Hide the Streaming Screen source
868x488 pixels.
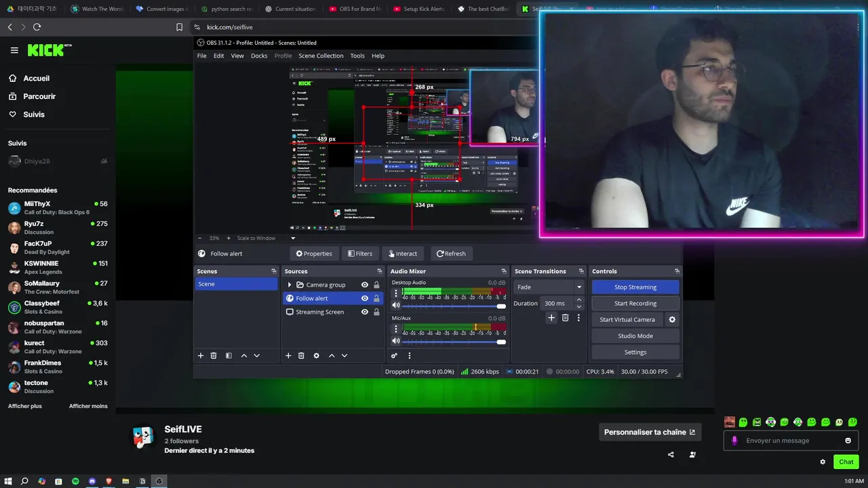[365, 312]
